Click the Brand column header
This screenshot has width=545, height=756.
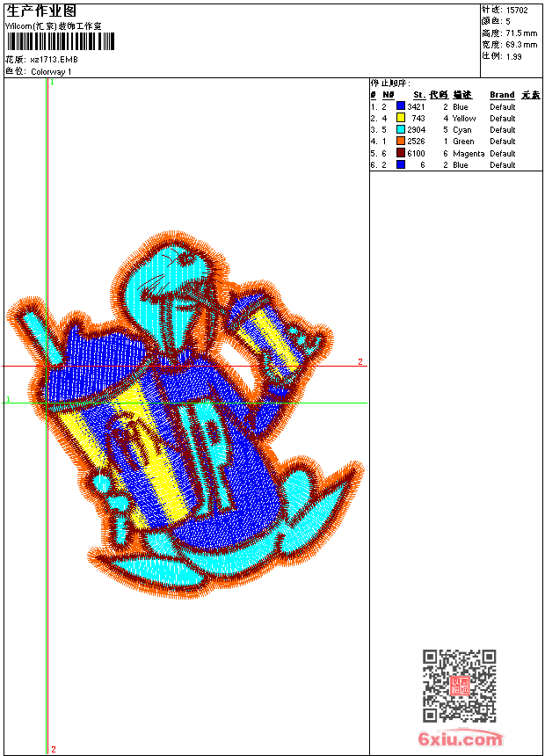click(x=502, y=95)
